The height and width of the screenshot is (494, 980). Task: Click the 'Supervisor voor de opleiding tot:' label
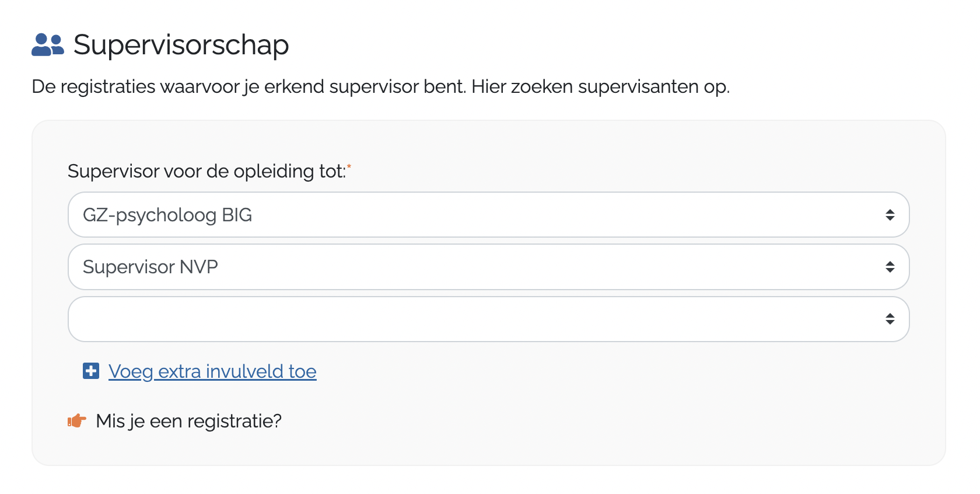pyautogui.click(x=206, y=171)
